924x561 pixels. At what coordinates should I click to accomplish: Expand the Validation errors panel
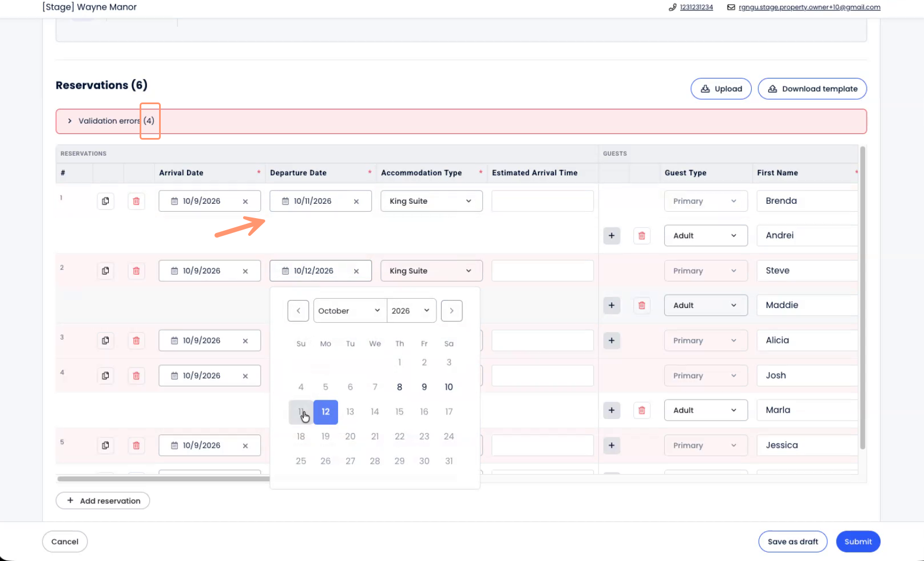(x=70, y=121)
